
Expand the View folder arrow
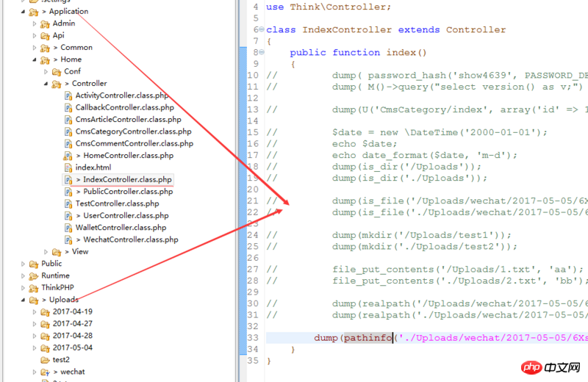click(x=46, y=252)
